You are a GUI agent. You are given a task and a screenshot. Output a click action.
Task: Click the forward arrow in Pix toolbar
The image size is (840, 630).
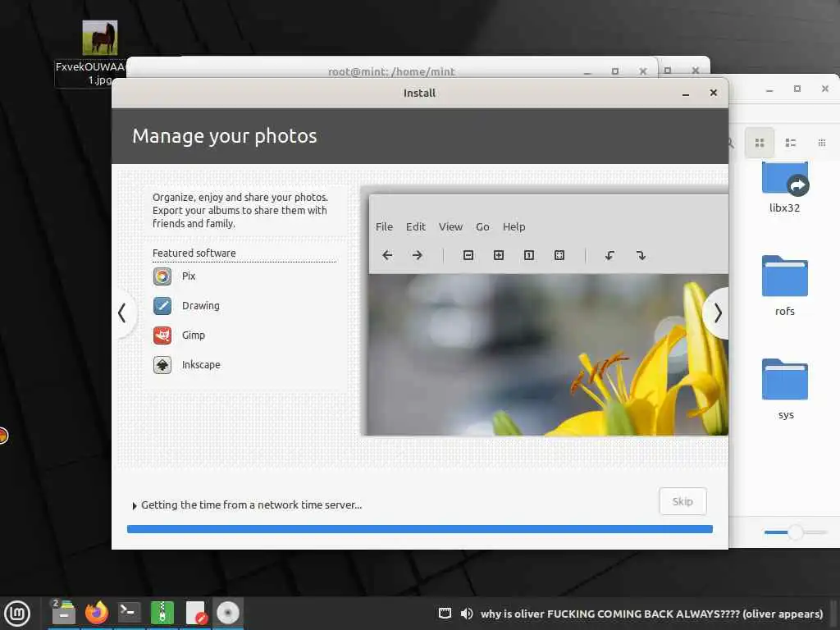point(418,255)
